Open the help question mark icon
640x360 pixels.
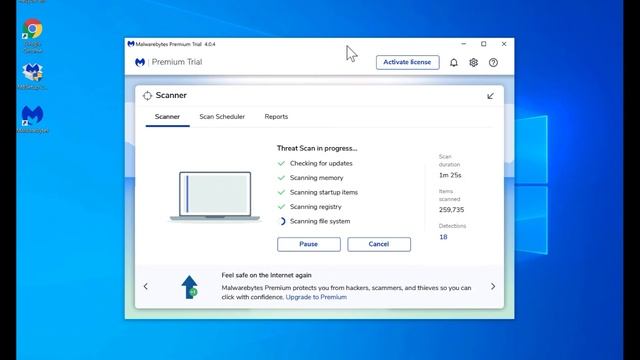pyautogui.click(x=493, y=62)
